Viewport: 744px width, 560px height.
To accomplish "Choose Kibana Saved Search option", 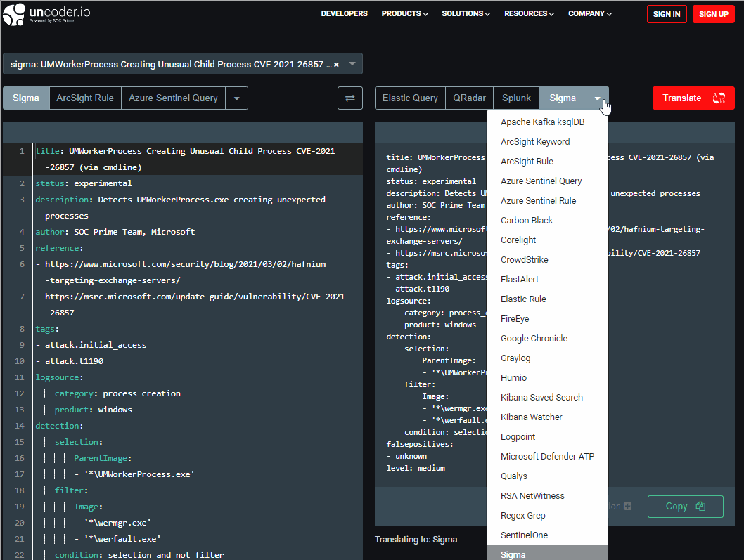I will tap(548, 398).
